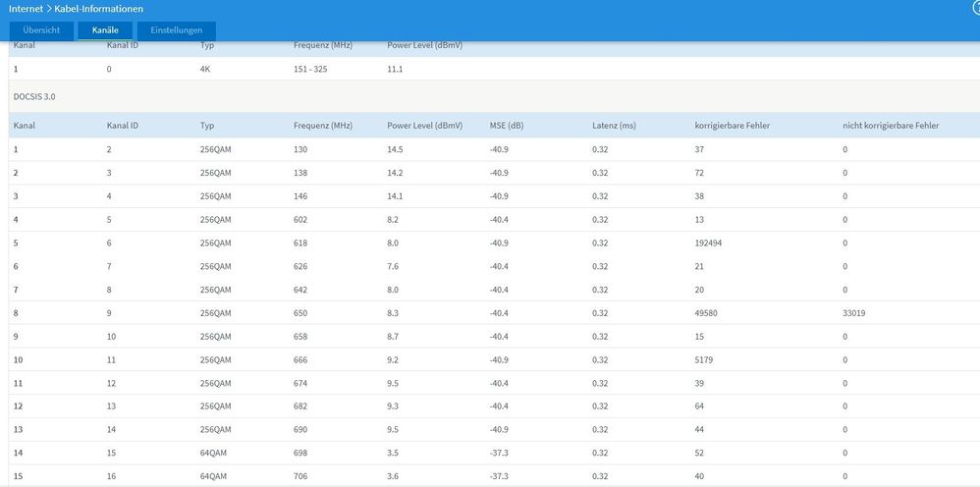Click power level value 3.6
980x487 pixels.
click(x=393, y=476)
